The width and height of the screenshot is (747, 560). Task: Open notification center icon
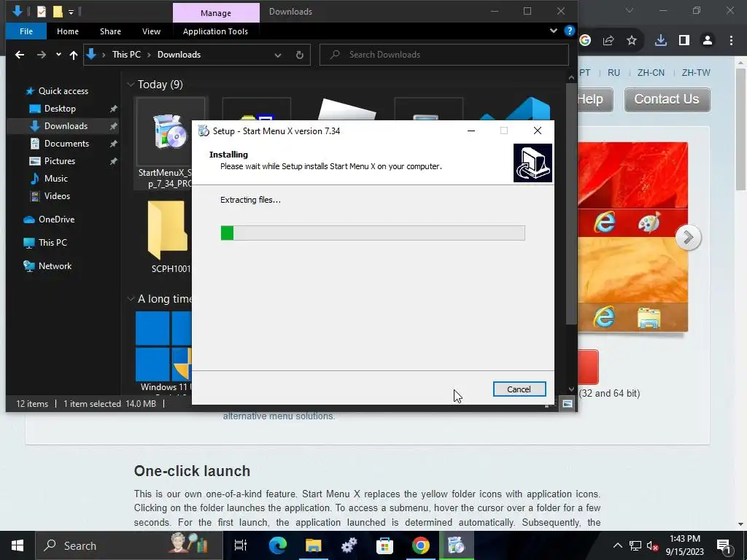[723, 545]
